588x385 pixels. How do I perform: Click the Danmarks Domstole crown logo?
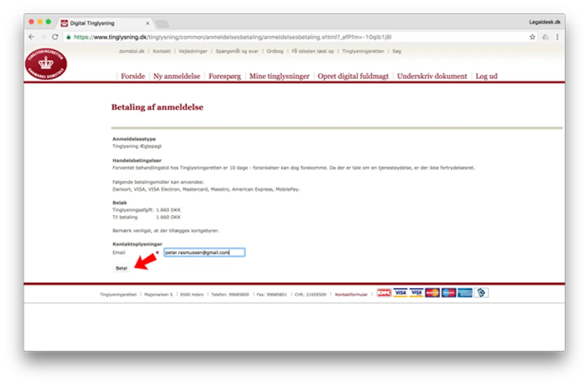pyautogui.click(x=46, y=64)
